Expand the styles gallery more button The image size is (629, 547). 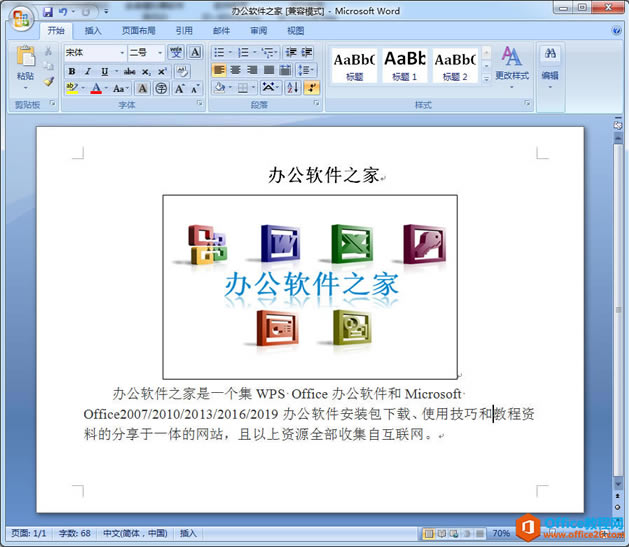tap(486, 79)
